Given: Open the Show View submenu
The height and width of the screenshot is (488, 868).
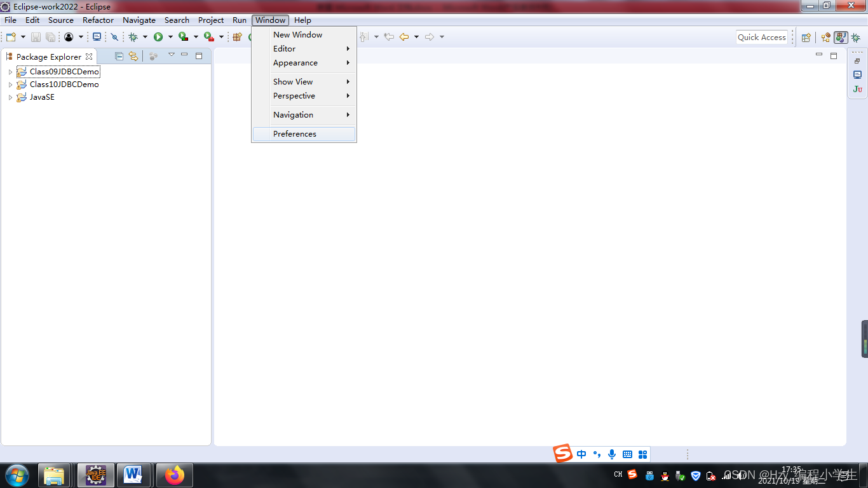Looking at the screenshot, I should click(304, 82).
